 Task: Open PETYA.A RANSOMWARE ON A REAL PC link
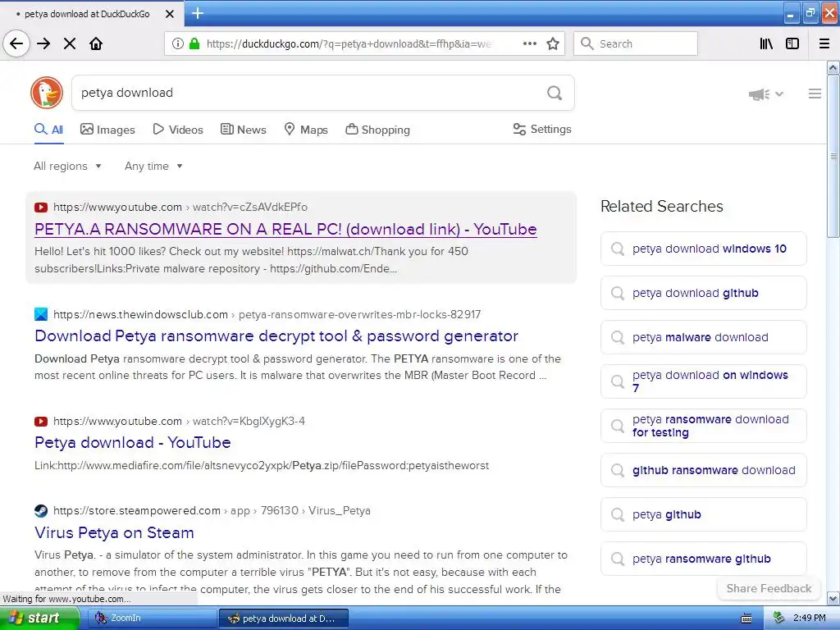[x=285, y=230]
